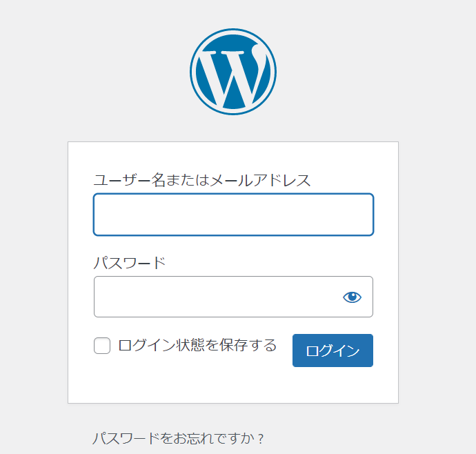Show password with the eye icon
Viewport: 476px width, 454px height.
tap(352, 297)
